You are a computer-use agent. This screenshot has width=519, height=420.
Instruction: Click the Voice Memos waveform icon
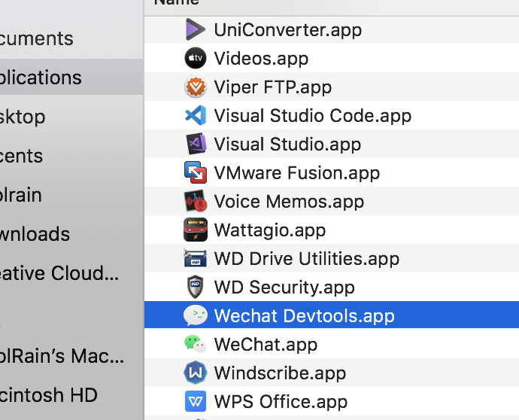tap(196, 201)
